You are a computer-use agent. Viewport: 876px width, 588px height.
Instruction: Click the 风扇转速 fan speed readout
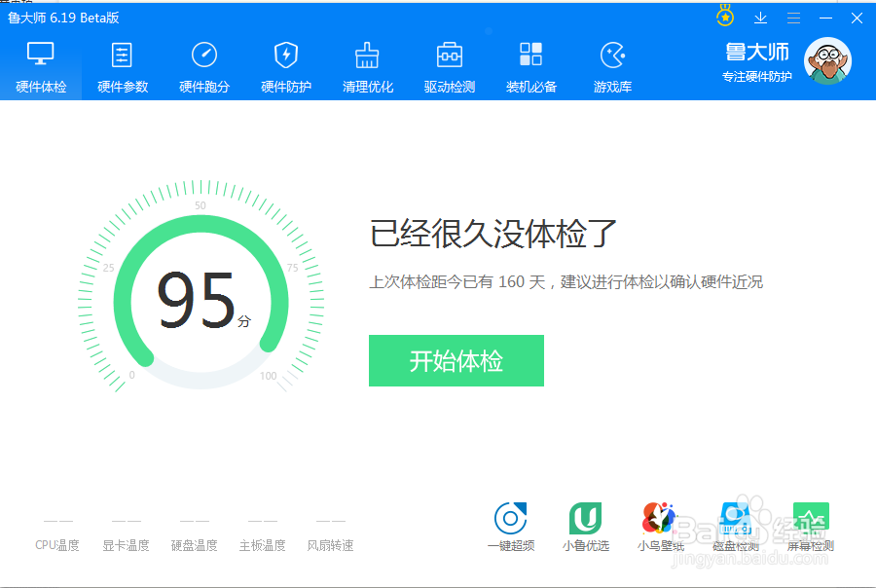(330, 535)
